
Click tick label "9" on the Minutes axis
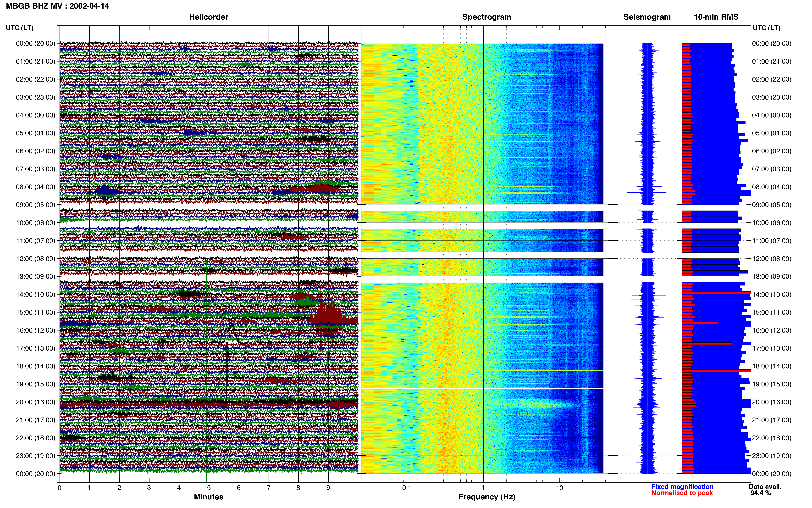click(328, 487)
